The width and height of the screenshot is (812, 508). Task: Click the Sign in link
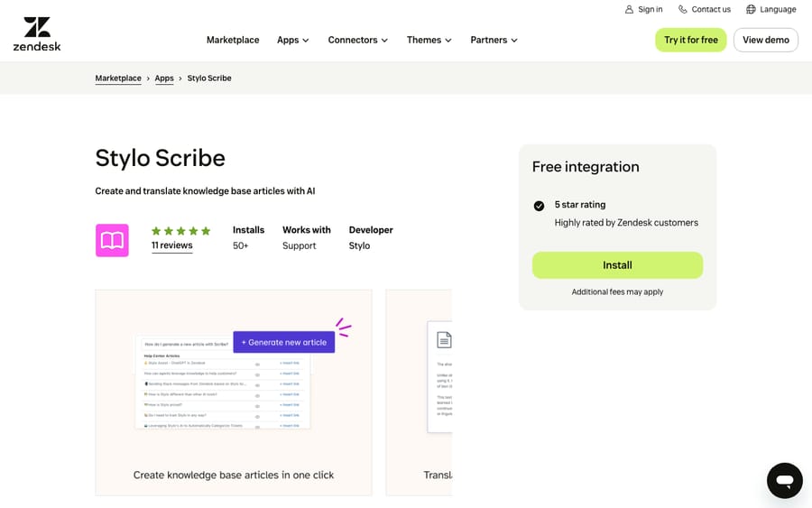point(643,9)
